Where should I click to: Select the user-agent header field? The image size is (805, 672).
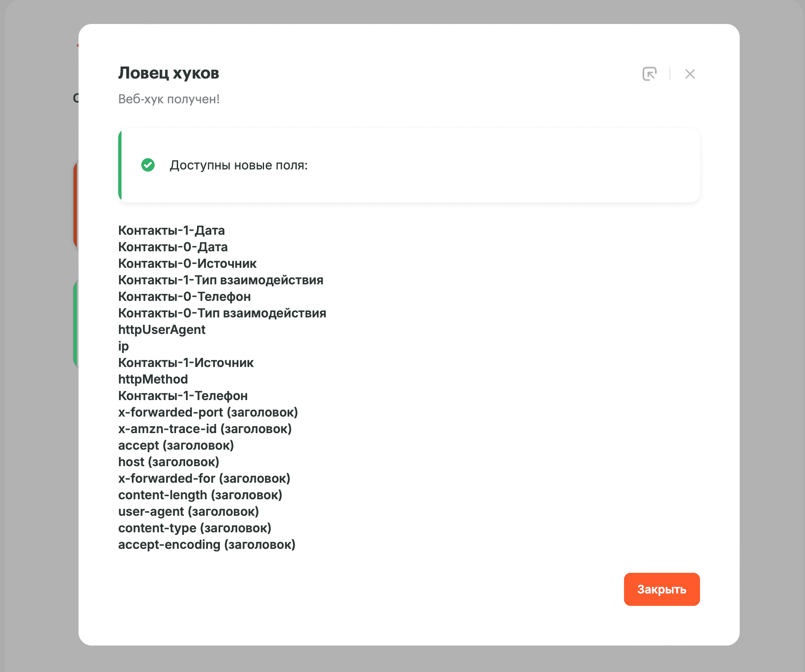coord(188,511)
